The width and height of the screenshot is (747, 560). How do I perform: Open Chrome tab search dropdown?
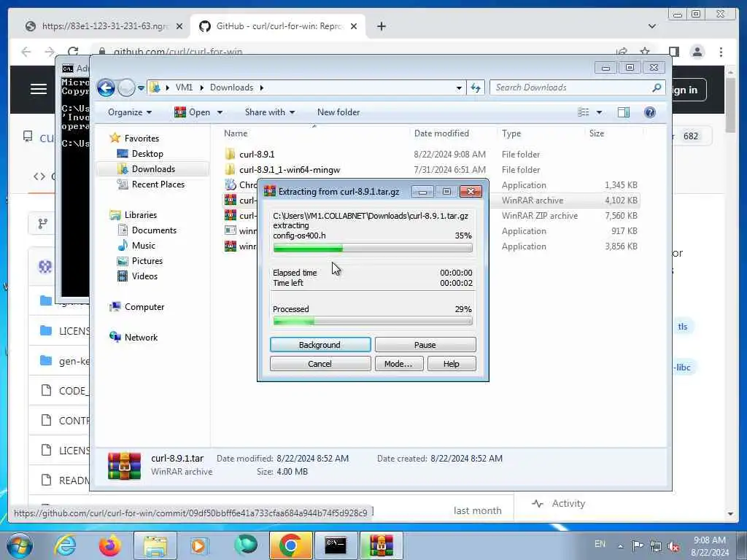coord(652,26)
